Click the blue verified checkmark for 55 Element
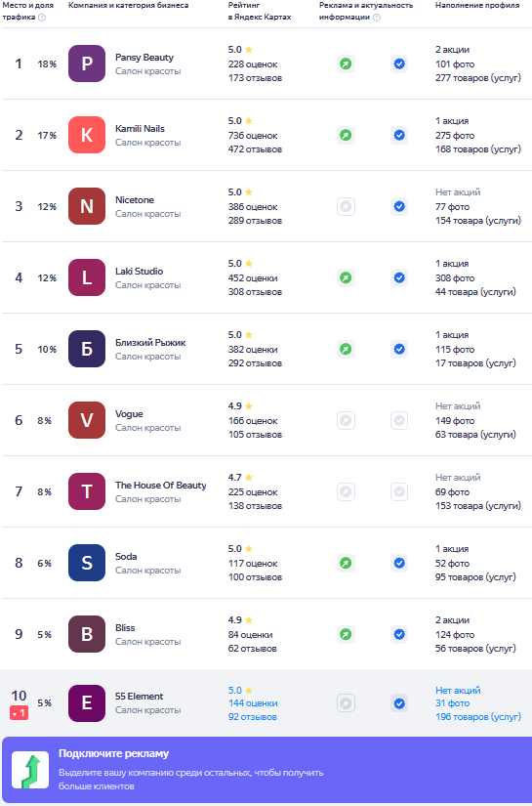 pyautogui.click(x=399, y=703)
